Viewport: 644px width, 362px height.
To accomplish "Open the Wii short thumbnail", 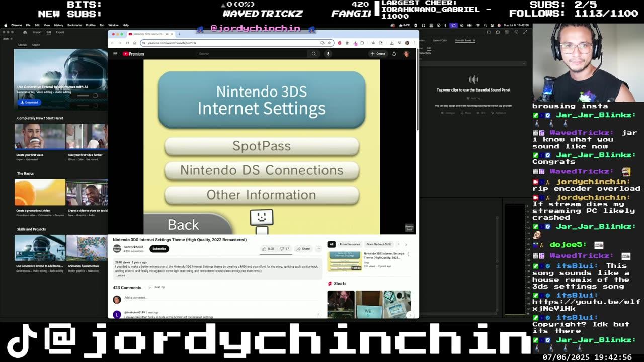I will pyautogui.click(x=369, y=305).
